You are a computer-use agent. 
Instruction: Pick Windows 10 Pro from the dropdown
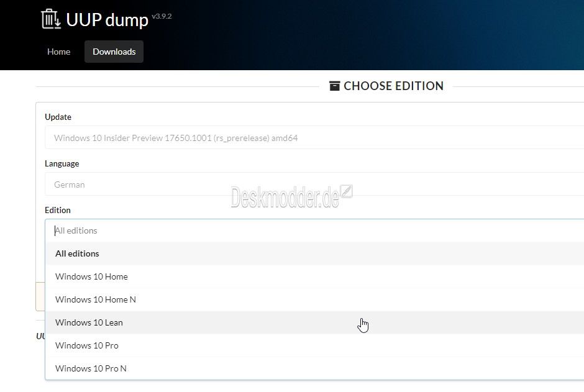(314, 345)
